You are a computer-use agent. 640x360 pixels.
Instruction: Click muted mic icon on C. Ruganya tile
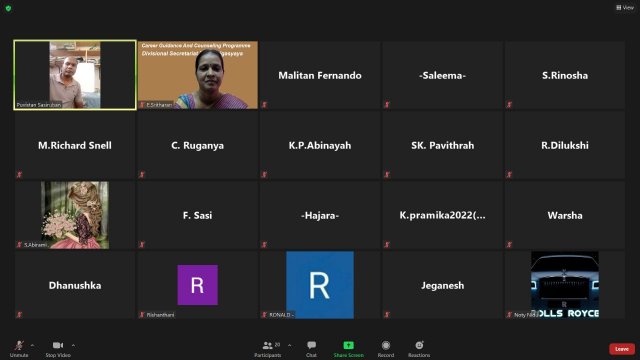(x=142, y=175)
